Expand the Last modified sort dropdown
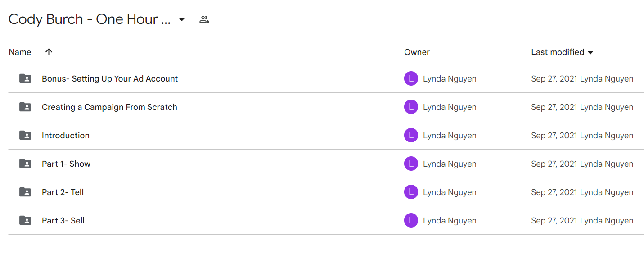 pyautogui.click(x=590, y=52)
